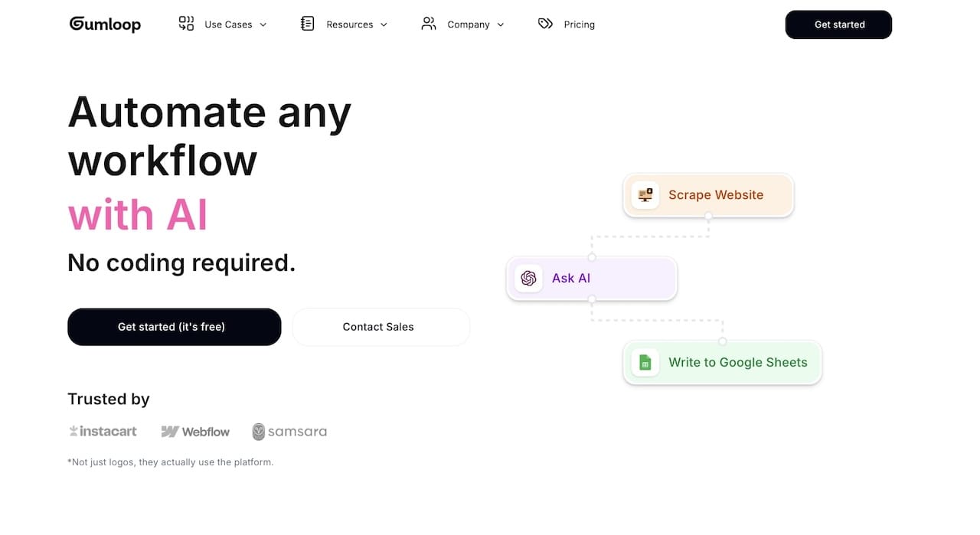Click the Instacart logo
This screenshot has width=980, height=535.
pyautogui.click(x=103, y=431)
